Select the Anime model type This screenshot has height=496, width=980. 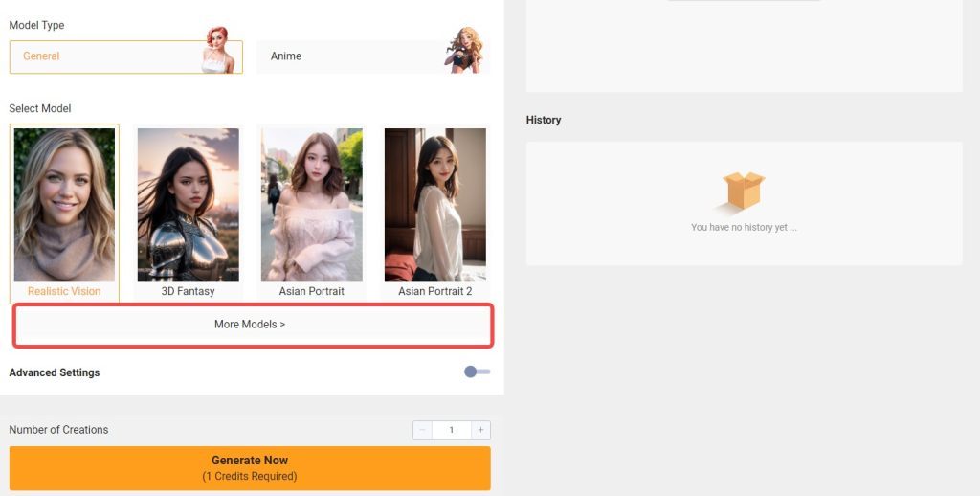click(373, 56)
